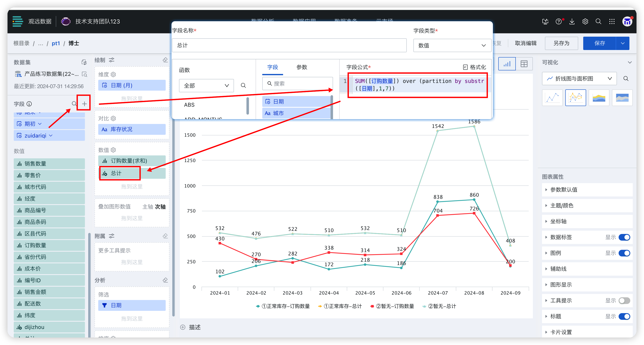Expand 坐标轴 section
644x345 pixels.
coord(587,221)
